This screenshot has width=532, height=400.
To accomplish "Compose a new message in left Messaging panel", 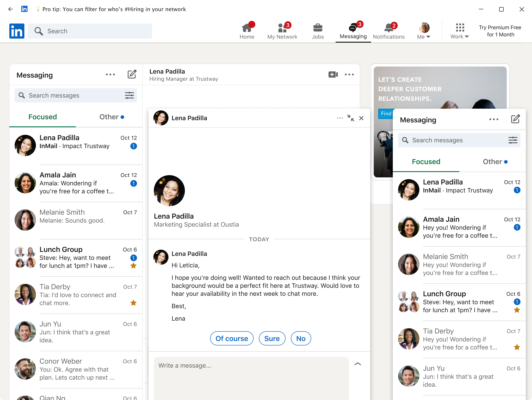I will (132, 75).
